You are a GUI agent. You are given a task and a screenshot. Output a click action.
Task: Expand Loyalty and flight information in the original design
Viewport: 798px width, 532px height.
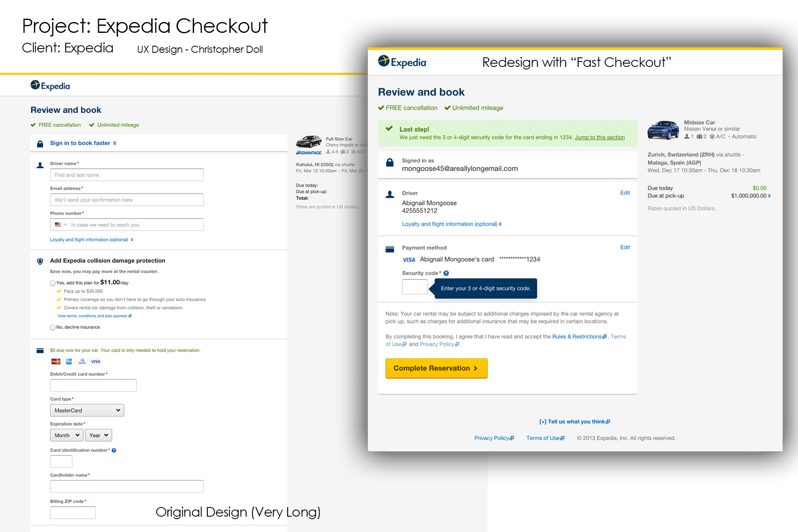91,240
